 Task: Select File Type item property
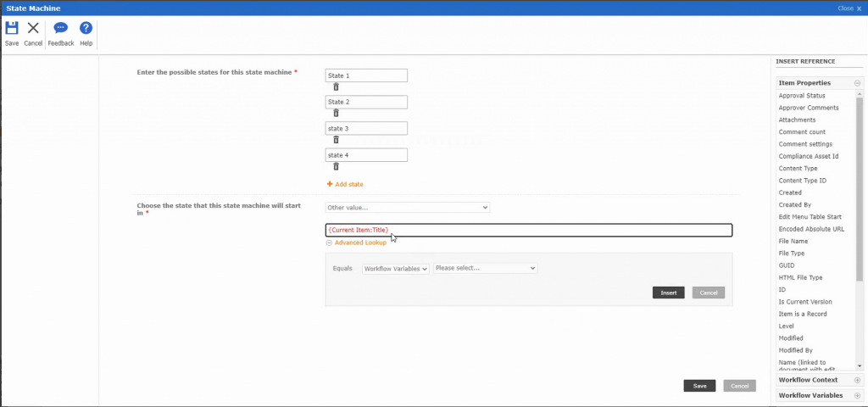(x=792, y=254)
